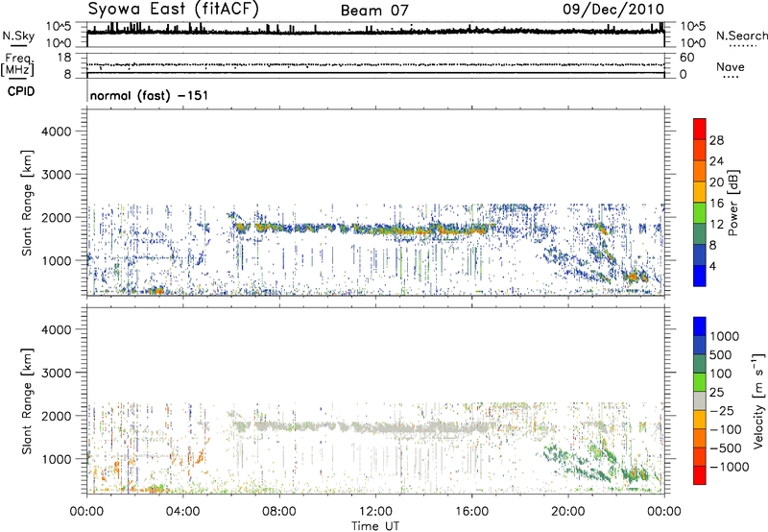Click the '-1000' label on Velocity colorbar
Screen dimensions: 768x532
click(x=730, y=467)
